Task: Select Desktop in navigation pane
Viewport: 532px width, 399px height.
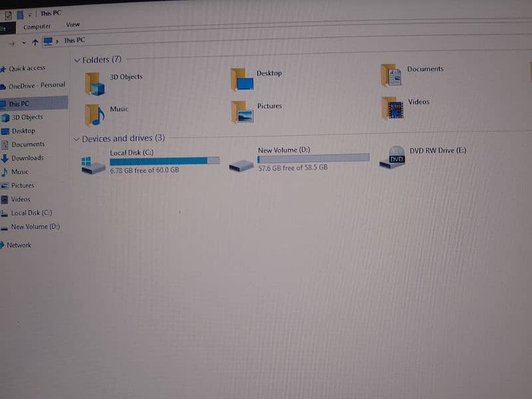Action: click(x=23, y=131)
